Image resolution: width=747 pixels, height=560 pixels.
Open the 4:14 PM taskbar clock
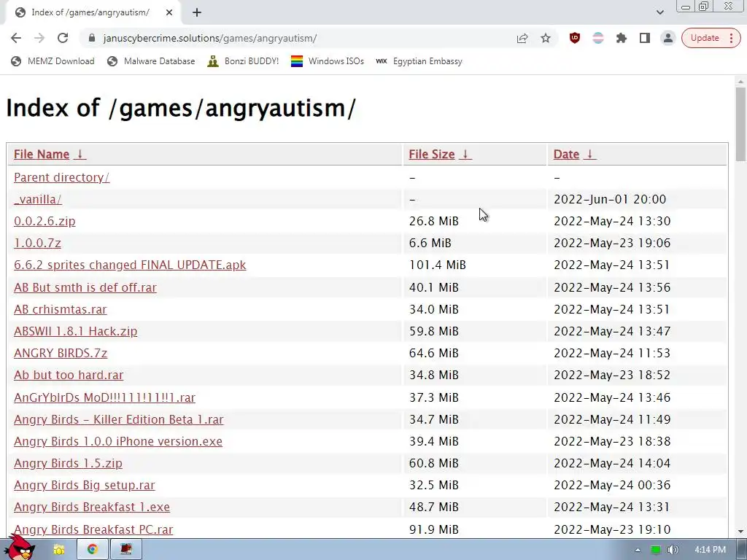[710, 550]
